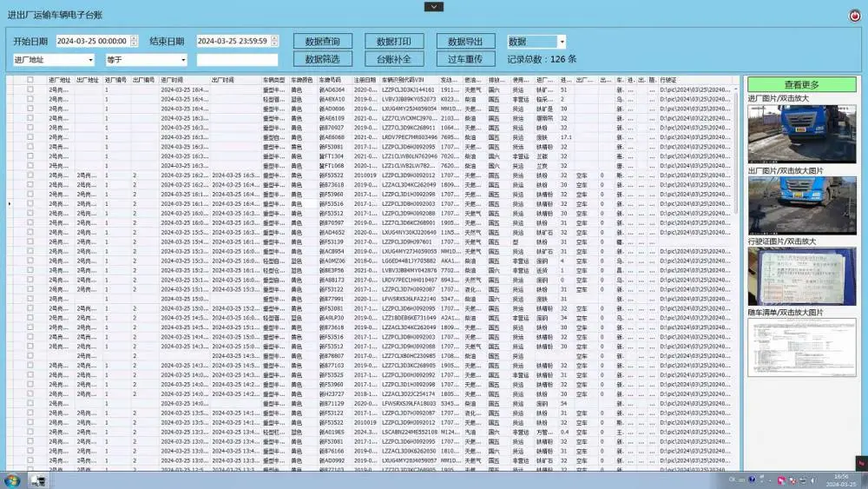868x489 pixels.
Task: Sort by the 车牌颜色 column header
Action: (x=303, y=80)
